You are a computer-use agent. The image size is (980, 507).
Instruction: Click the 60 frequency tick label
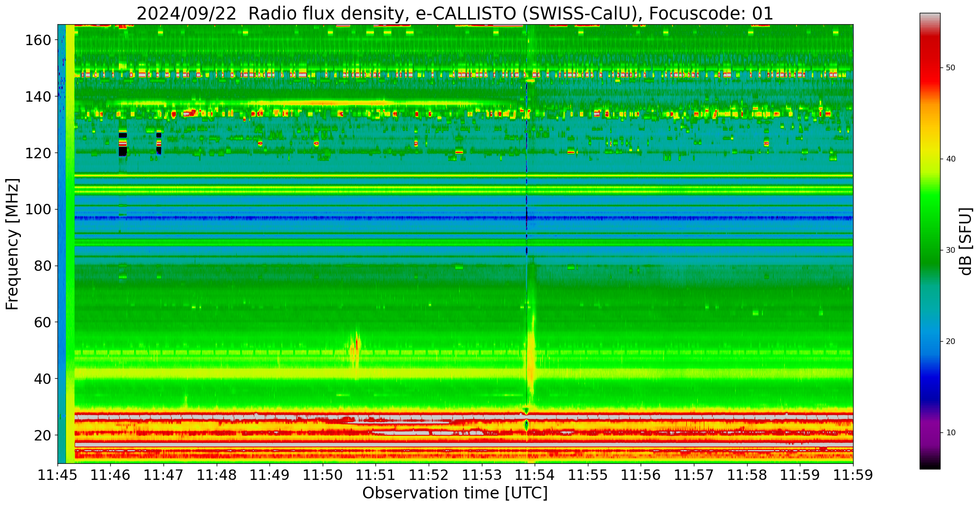click(43, 322)
